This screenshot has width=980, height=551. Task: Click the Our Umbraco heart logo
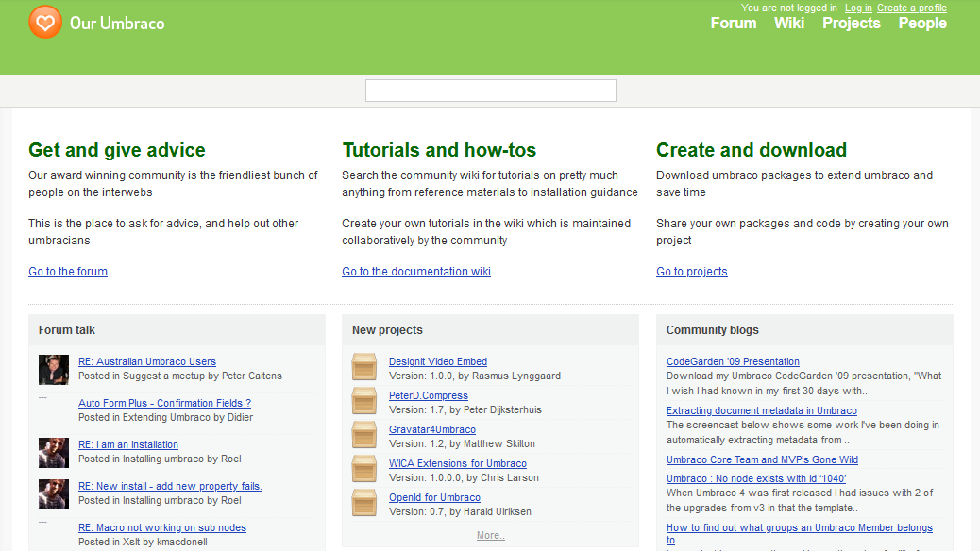(x=45, y=22)
